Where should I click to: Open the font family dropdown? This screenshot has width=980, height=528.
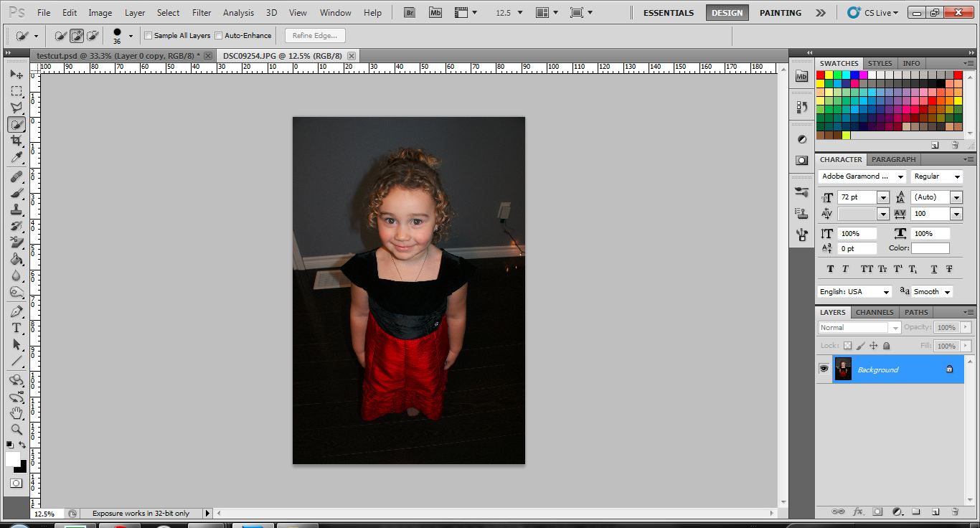900,176
